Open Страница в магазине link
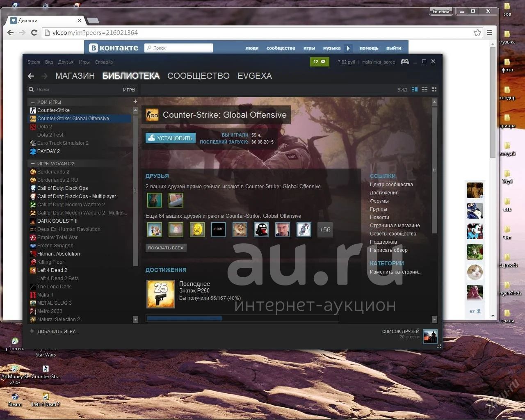 395,226
